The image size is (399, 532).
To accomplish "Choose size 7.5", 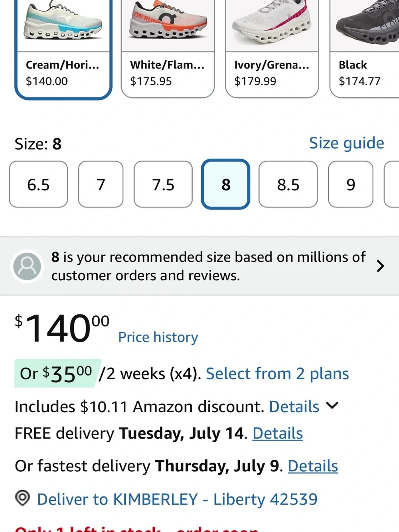I will [x=163, y=184].
